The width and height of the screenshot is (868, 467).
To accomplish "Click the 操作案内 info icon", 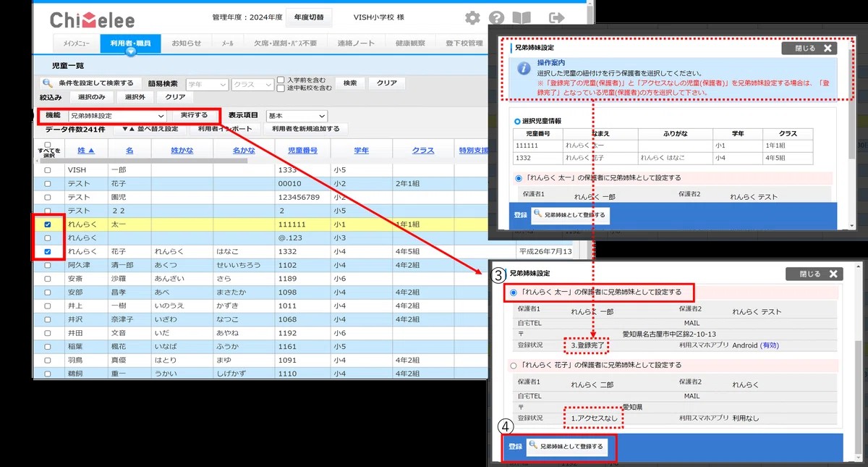I will 524,69.
